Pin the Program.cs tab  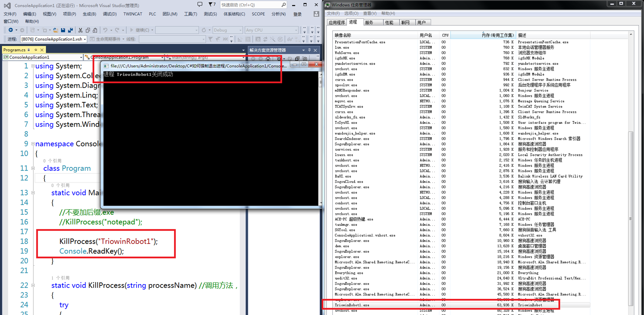[35, 50]
